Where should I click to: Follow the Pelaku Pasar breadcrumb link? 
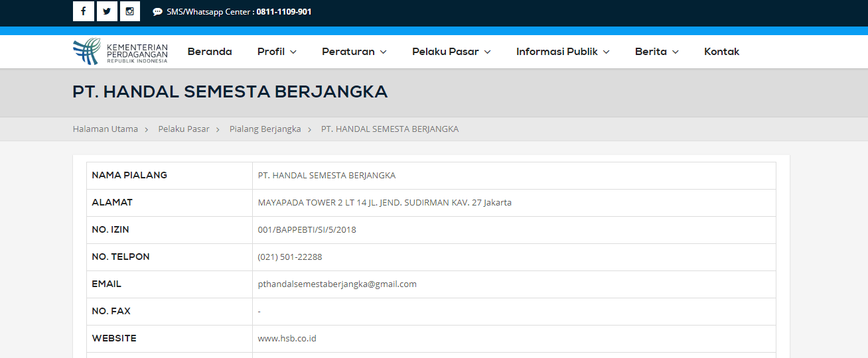[x=184, y=129]
